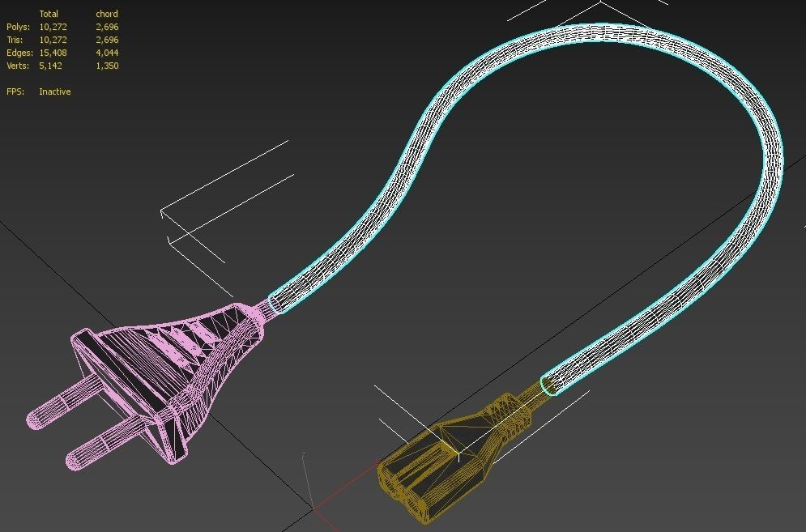The width and height of the screenshot is (806, 532).
Task: Click the 'FPS:' label
Action: coord(15,92)
